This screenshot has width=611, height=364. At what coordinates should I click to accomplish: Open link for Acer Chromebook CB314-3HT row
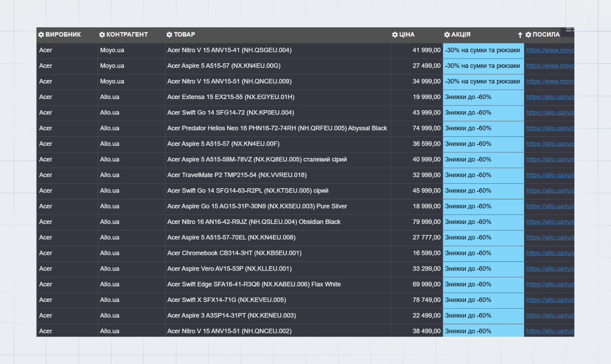550,253
